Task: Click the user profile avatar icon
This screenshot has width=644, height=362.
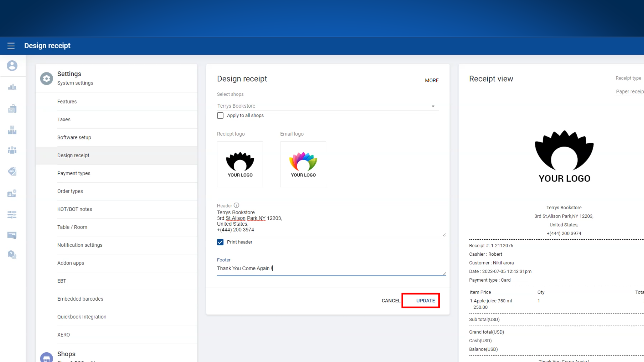Action: pyautogui.click(x=12, y=66)
